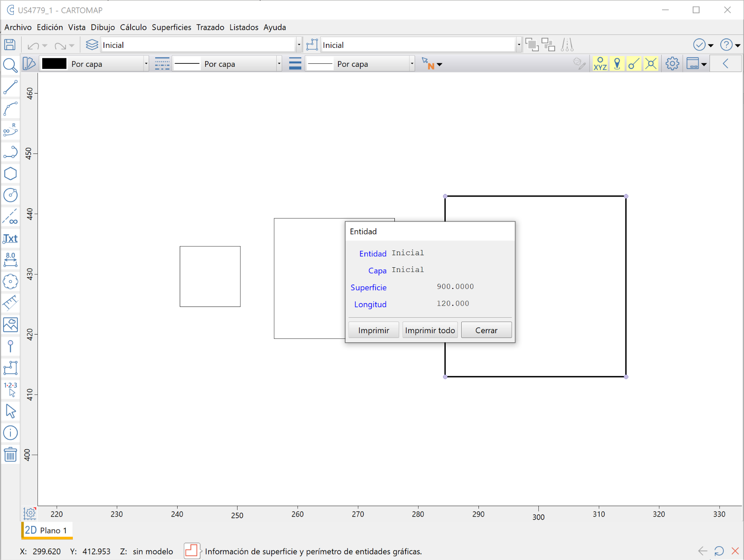Expand the Inicial layer dropdown
The width and height of the screenshot is (744, 560).
pos(299,45)
